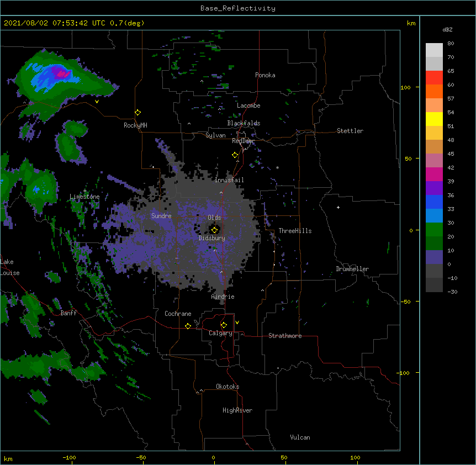Viewport: 476px width, 465px height.
Task: Click the Calgary city label
Action: click(x=221, y=333)
